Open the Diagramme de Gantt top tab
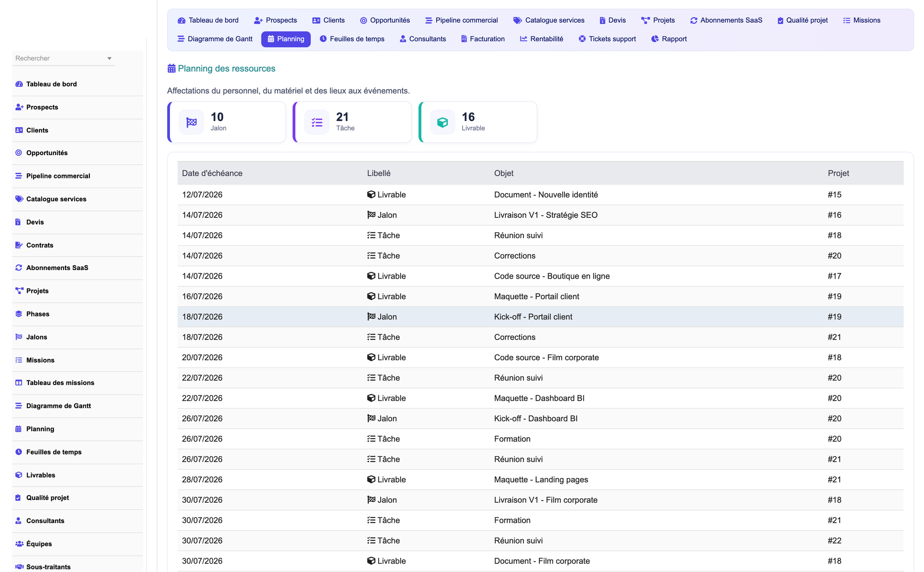 click(215, 39)
